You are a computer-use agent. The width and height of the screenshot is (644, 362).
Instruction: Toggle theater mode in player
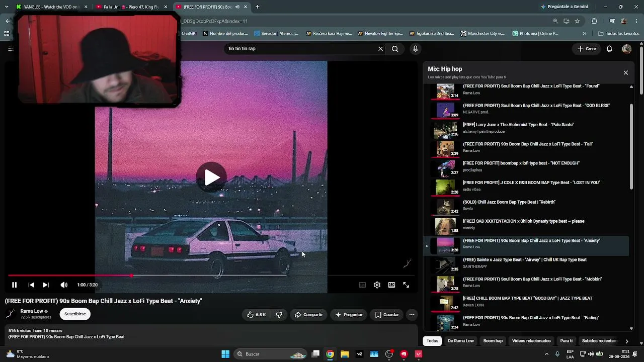tap(391, 285)
